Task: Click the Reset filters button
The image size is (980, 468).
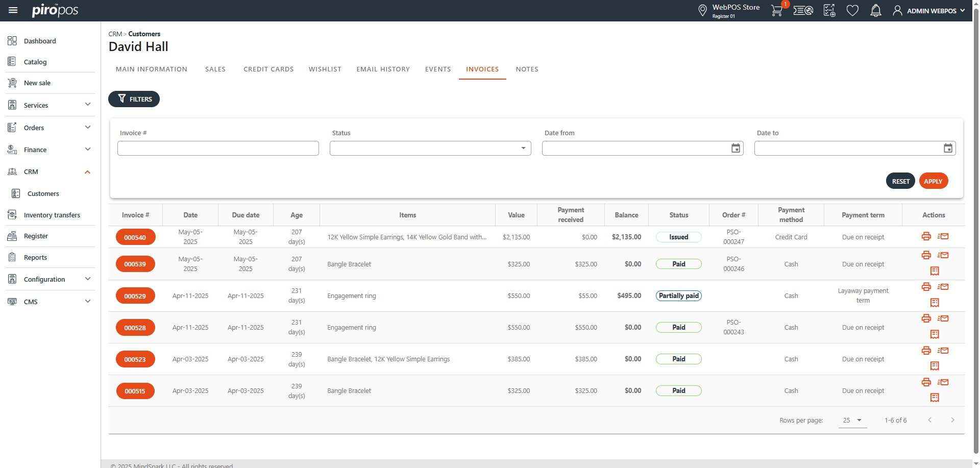Action: point(900,181)
